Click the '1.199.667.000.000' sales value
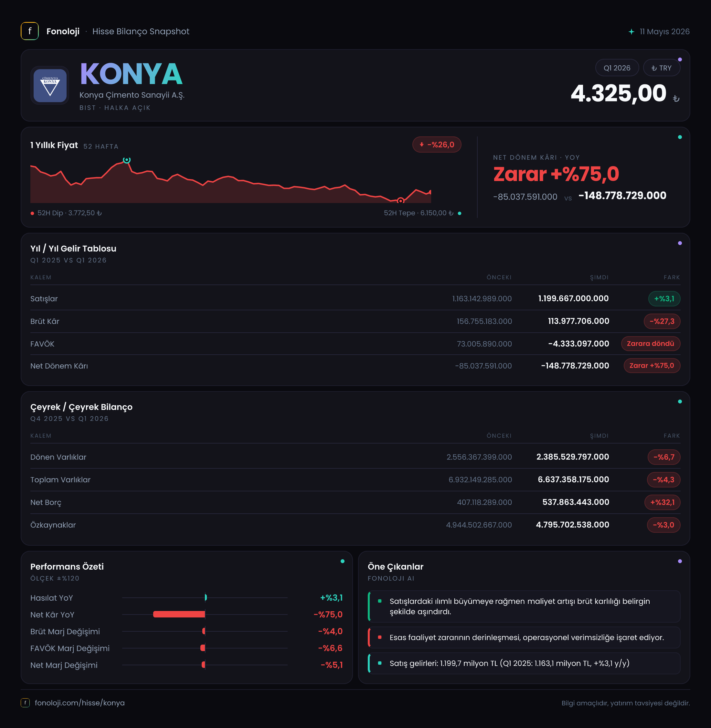Viewport: 711px width, 728px height. [x=573, y=298]
